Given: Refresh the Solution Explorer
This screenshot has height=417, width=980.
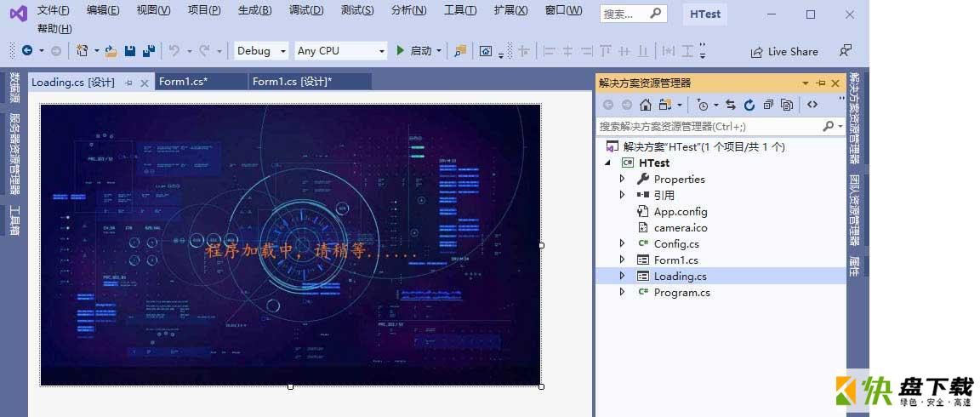Looking at the screenshot, I should 749,105.
